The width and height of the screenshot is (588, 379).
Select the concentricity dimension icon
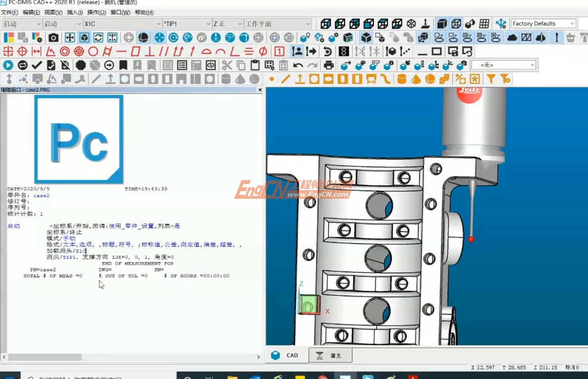(65, 52)
